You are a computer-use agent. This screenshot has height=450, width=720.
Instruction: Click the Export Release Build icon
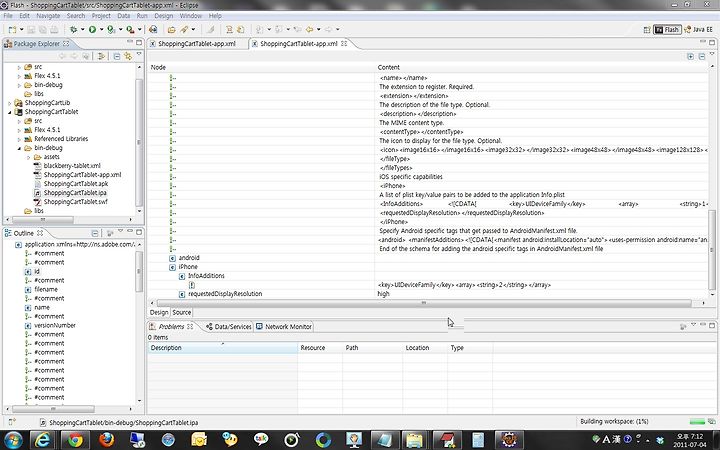[x=153, y=29]
